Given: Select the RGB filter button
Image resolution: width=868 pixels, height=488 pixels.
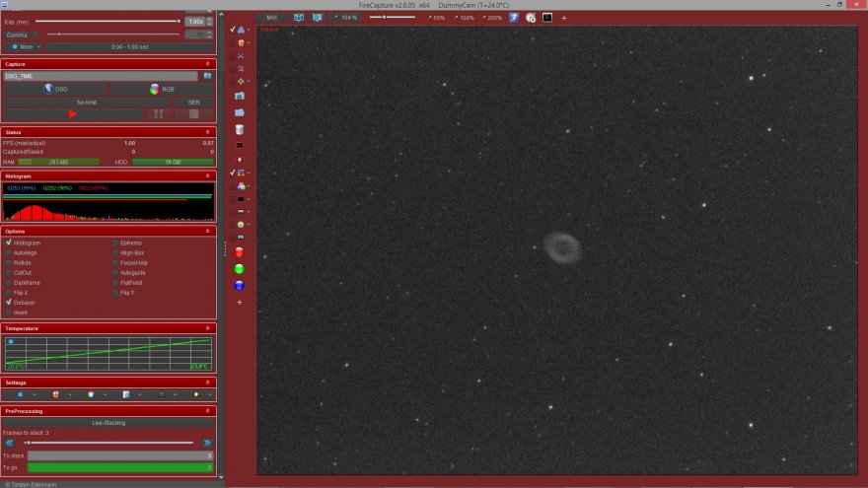Looking at the screenshot, I should pos(161,89).
